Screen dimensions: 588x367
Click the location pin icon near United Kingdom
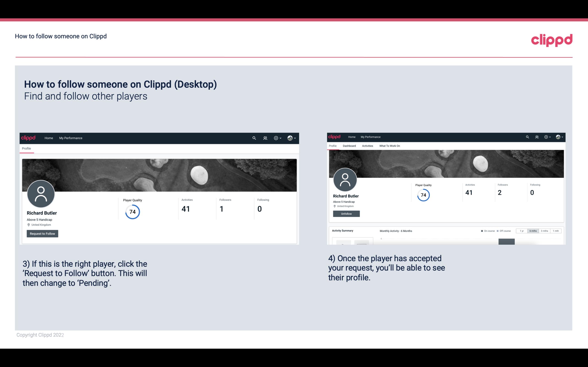pyautogui.click(x=28, y=225)
